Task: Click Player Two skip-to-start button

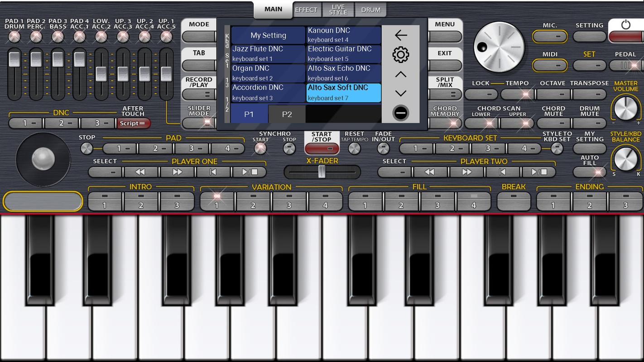Action: pyautogui.click(x=502, y=172)
